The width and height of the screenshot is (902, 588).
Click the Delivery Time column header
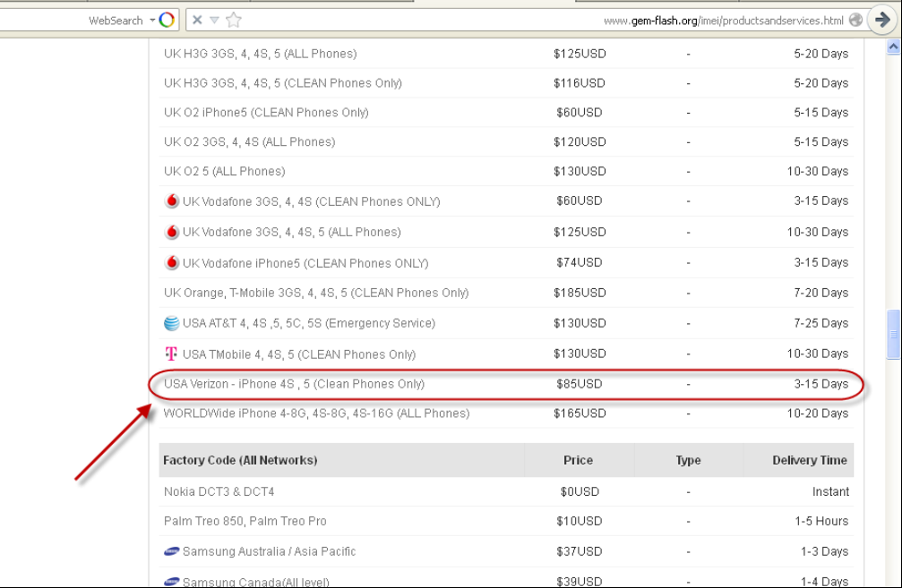pos(810,460)
